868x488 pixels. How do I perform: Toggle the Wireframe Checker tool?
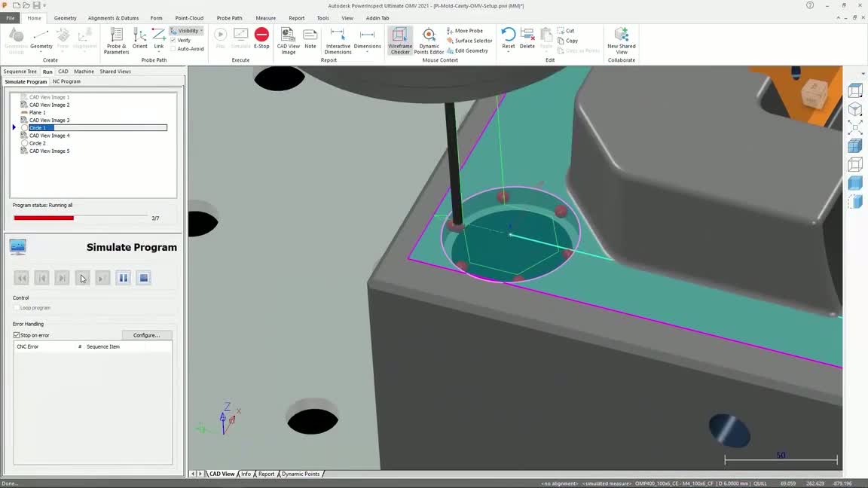point(399,41)
